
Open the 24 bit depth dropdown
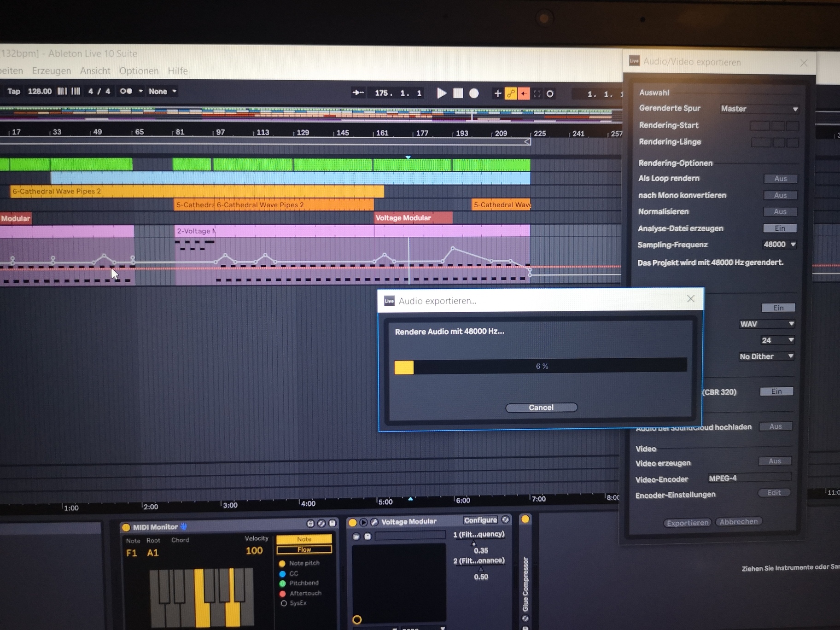coord(777,340)
